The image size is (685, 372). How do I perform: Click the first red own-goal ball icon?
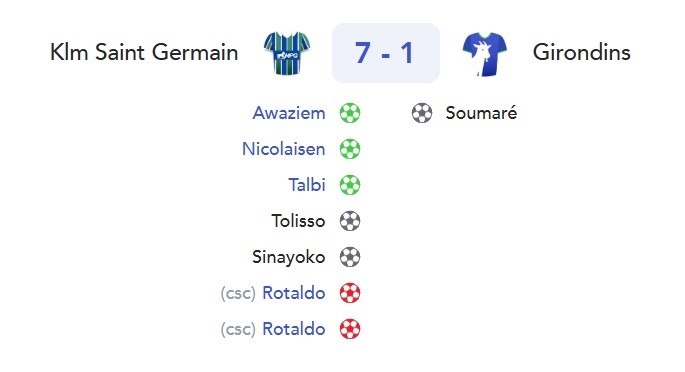[x=350, y=293]
